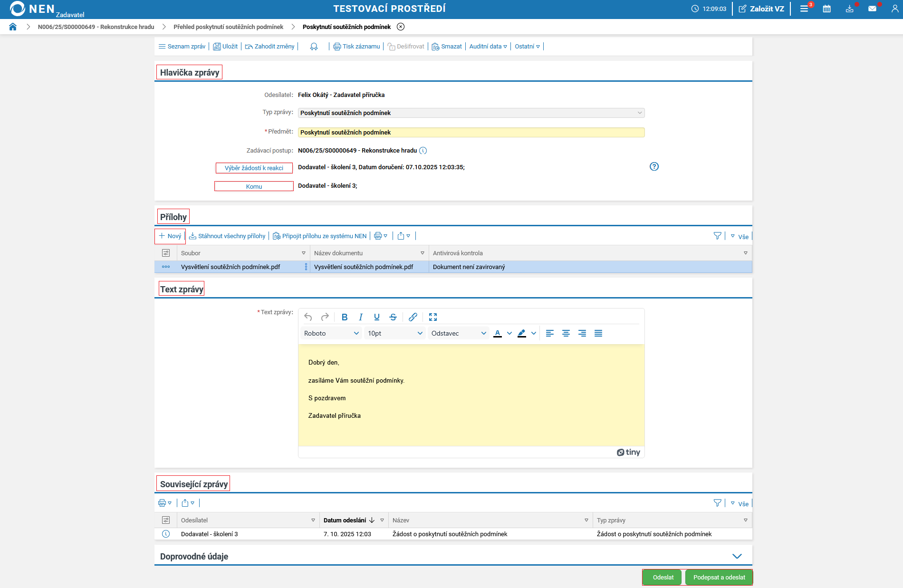903x588 pixels.
Task: Open the calendar icon in header
Action: (x=826, y=9)
